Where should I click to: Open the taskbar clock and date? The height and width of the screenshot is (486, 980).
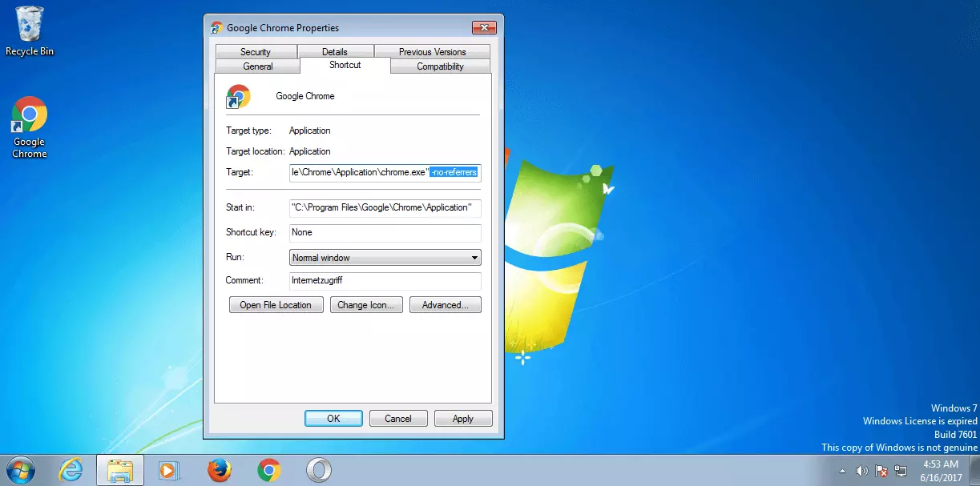(x=941, y=471)
